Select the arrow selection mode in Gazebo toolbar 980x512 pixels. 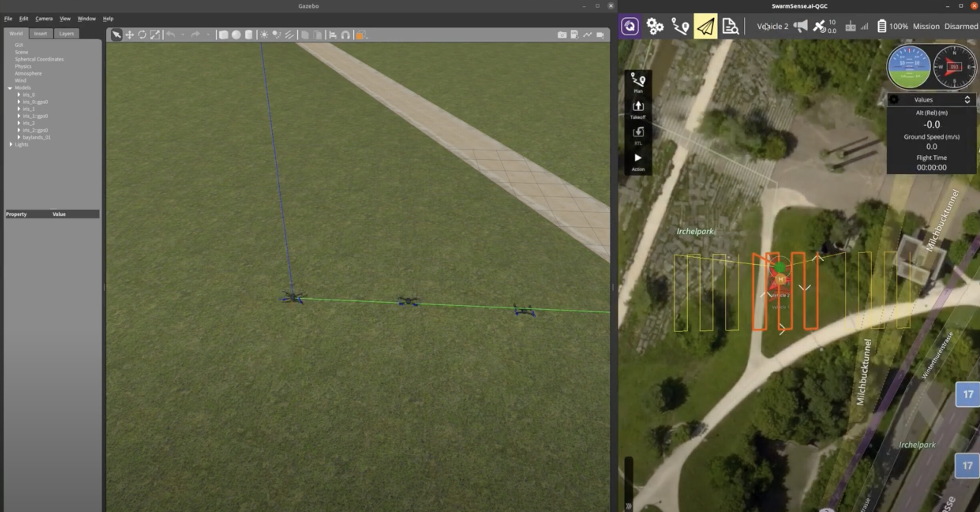116,35
